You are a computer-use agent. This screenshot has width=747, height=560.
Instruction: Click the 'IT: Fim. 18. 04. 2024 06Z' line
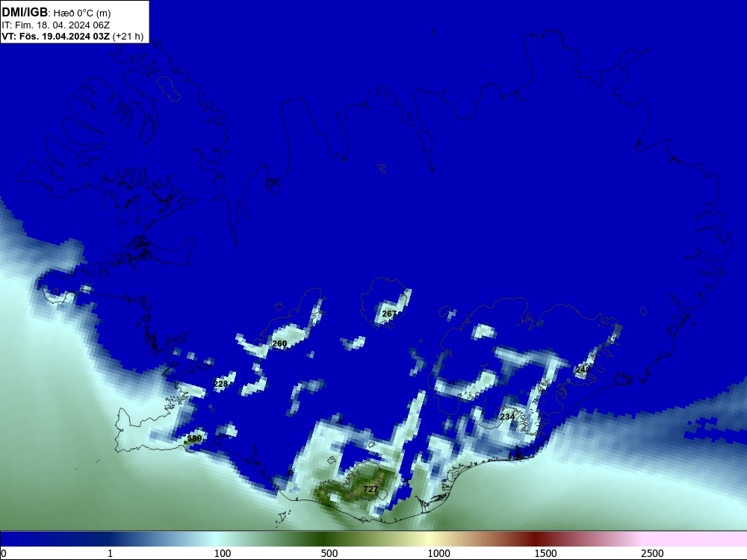[56, 25]
